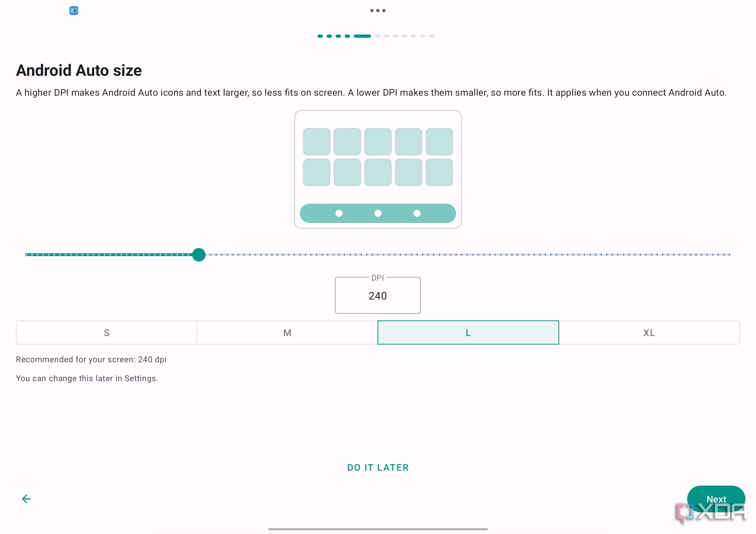756x534 pixels.
Task: Click the bottom navigation gesture bar
Action: coord(378,529)
